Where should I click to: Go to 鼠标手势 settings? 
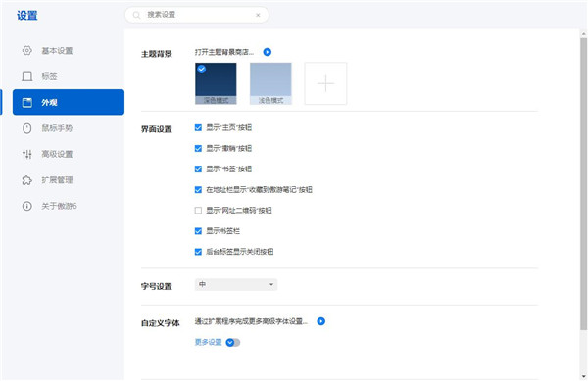click(x=69, y=128)
